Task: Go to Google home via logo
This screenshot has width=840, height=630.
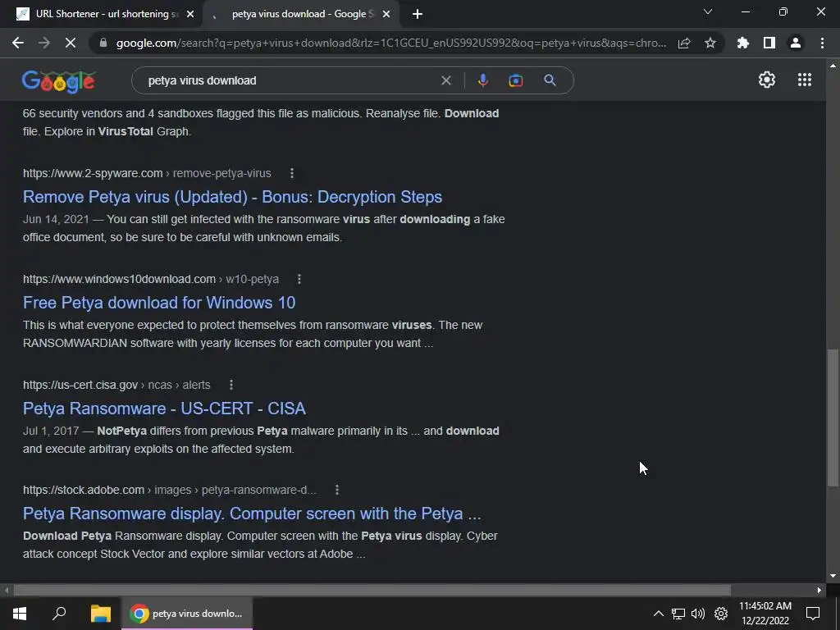Action: [x=58, y=81]
